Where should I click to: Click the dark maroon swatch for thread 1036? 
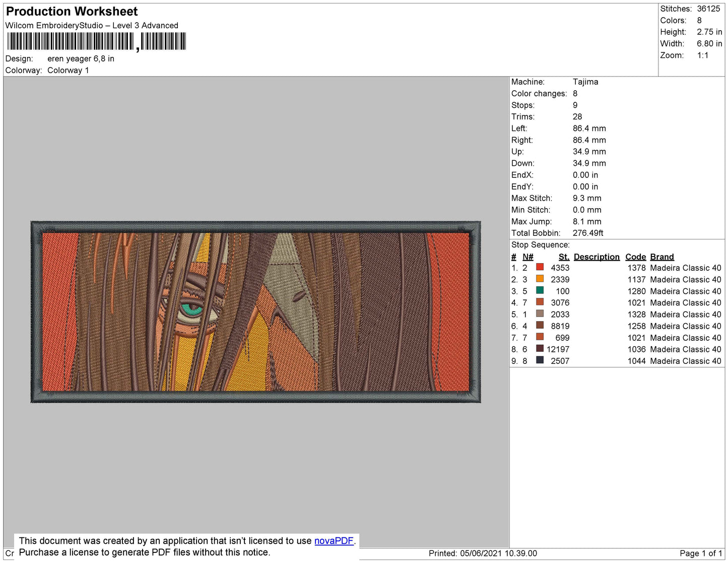point(540,349)
